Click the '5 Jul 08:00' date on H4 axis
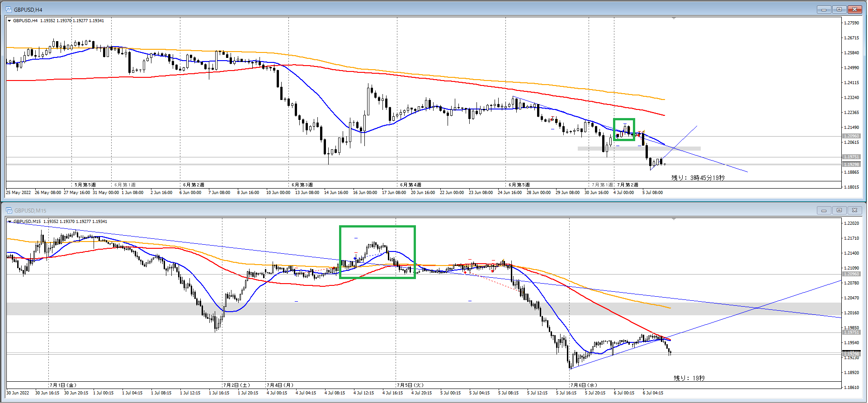868x403 pixels. pos(653,193)
